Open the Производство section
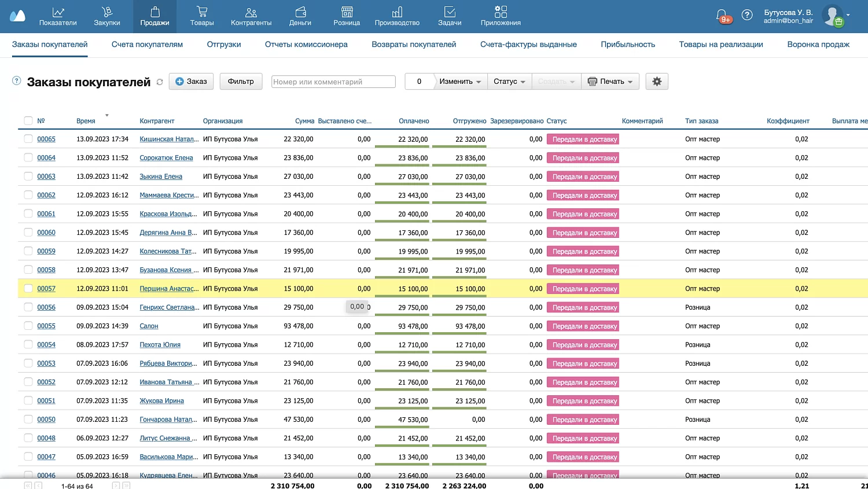The width and height of the screenshot is (868, 489). click(x=397, y=16)
